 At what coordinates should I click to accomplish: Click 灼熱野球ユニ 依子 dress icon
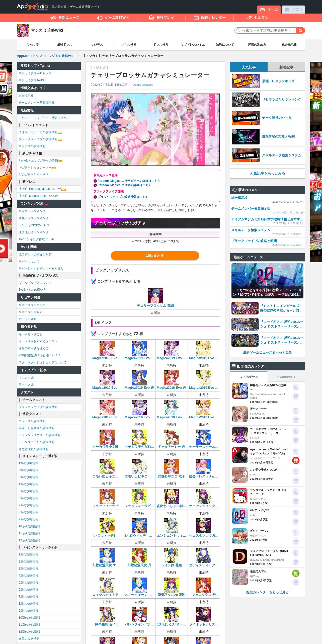[172, 467]
